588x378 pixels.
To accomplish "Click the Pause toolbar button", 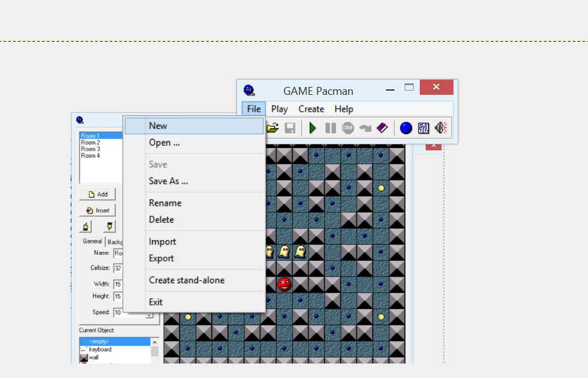I will [330, 128].
